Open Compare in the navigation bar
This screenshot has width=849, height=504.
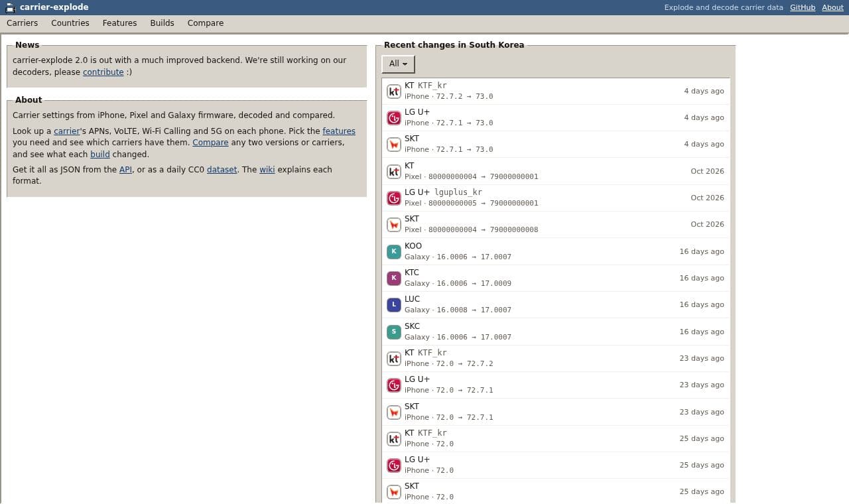pyautogui.click(x=206, y=23)
